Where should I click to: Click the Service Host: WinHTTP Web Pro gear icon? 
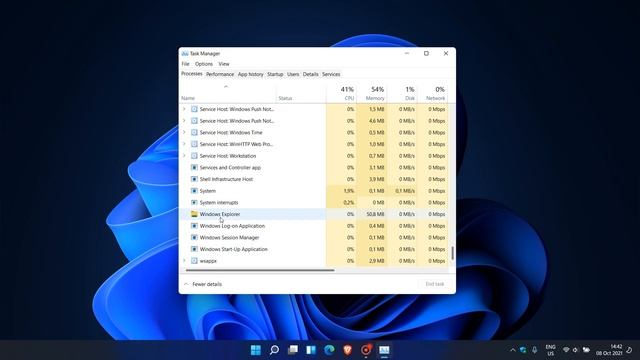pyautogui.click(x=194, y=144)
